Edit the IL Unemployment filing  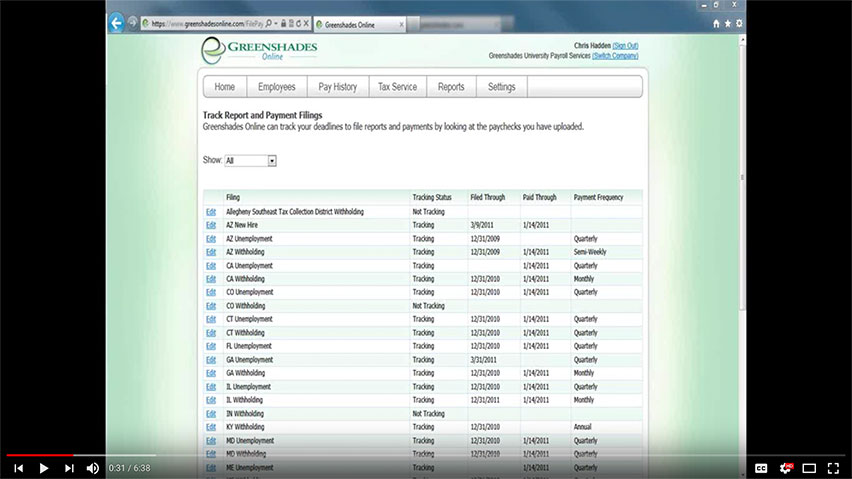pos(211,387)
